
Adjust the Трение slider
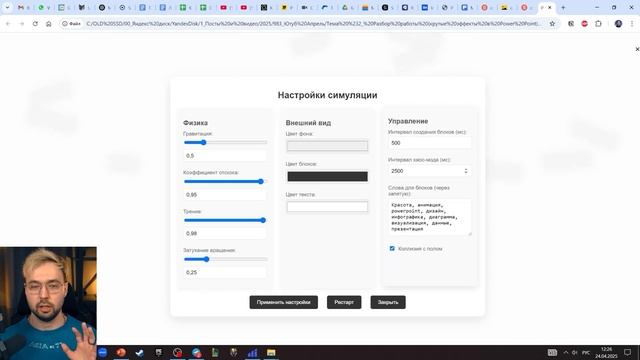[225, 220]
